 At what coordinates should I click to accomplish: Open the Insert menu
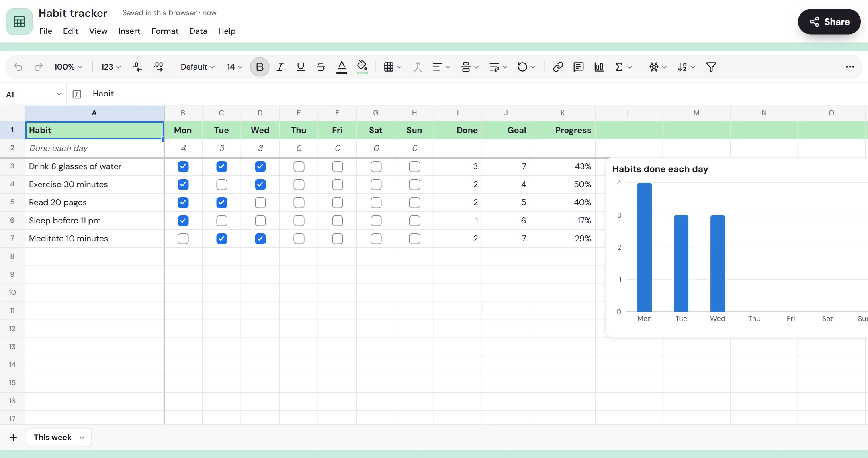pyautogui.click(x=129, y=31)
